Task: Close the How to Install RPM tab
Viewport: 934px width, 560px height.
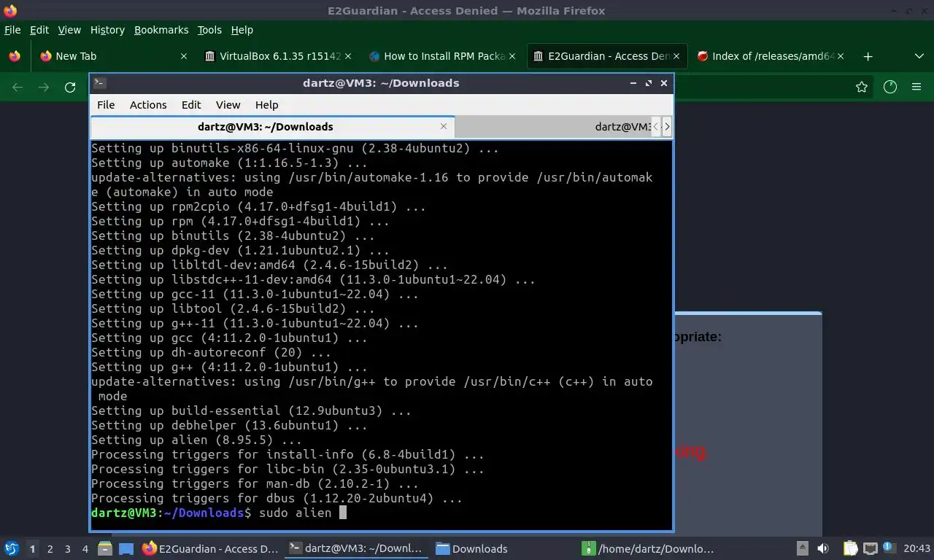Action: point(512,56)
